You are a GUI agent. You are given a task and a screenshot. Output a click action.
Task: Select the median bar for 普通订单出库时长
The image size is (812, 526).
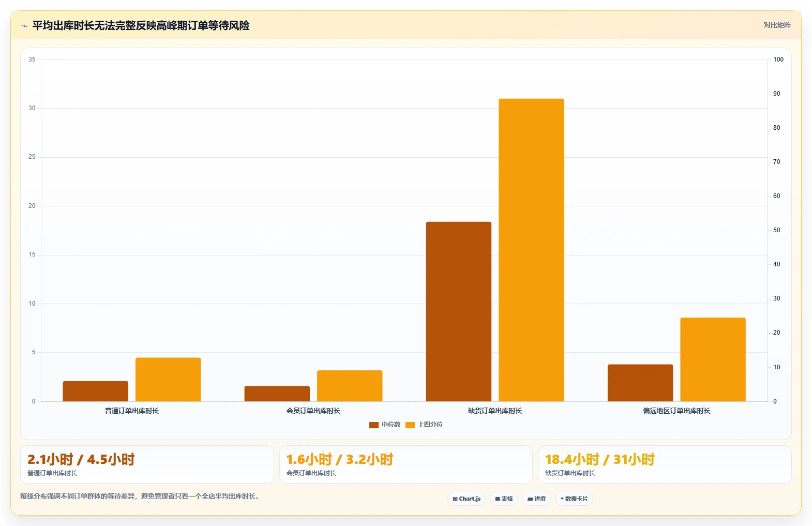96,391
